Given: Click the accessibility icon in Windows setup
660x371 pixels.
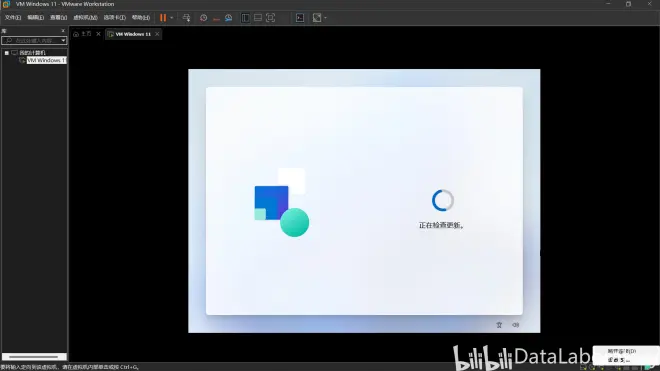Looking at the screenshot, I should coord(499,325).
